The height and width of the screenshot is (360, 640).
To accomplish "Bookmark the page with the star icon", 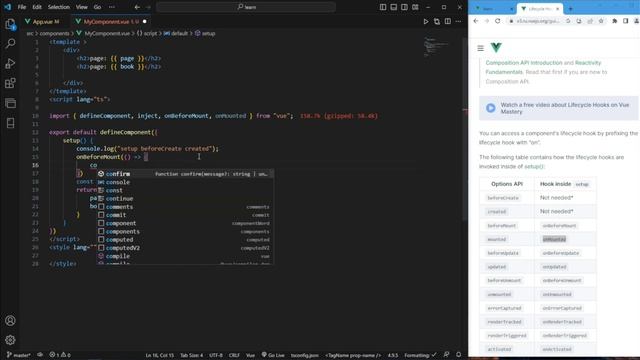I will (601, 21).
